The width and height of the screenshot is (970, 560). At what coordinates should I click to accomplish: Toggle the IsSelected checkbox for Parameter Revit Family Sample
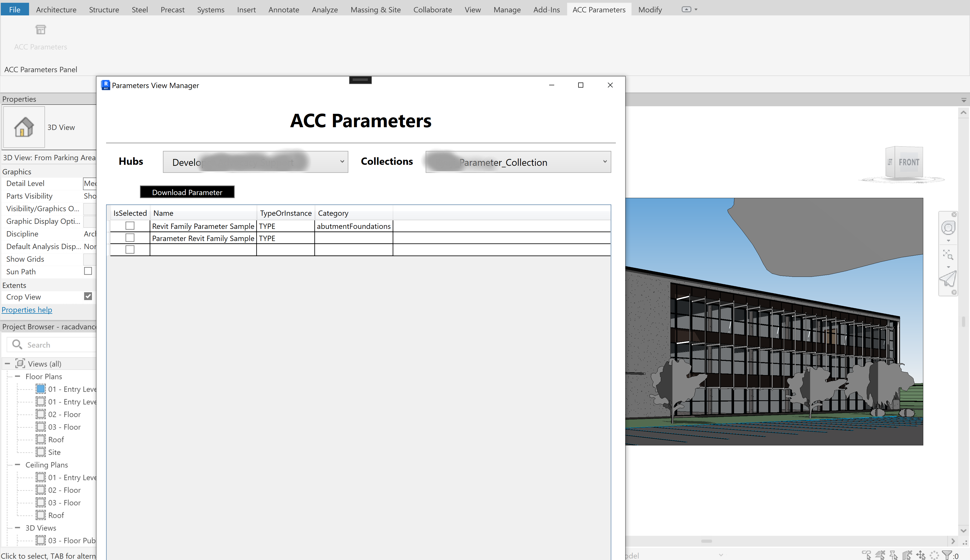[x=130, y=238]
